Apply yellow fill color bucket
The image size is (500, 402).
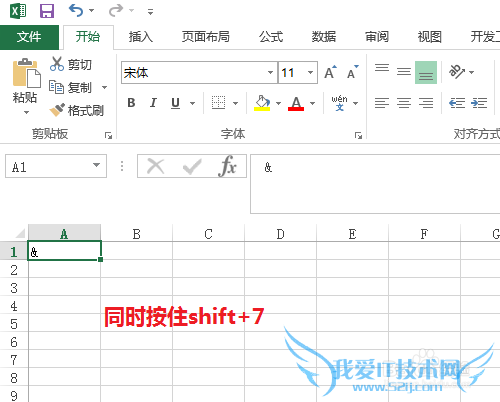pos(262,103)
